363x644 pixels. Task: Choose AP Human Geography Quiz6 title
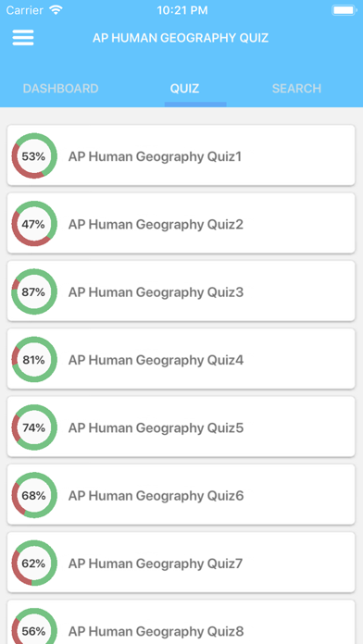point(156,496)
